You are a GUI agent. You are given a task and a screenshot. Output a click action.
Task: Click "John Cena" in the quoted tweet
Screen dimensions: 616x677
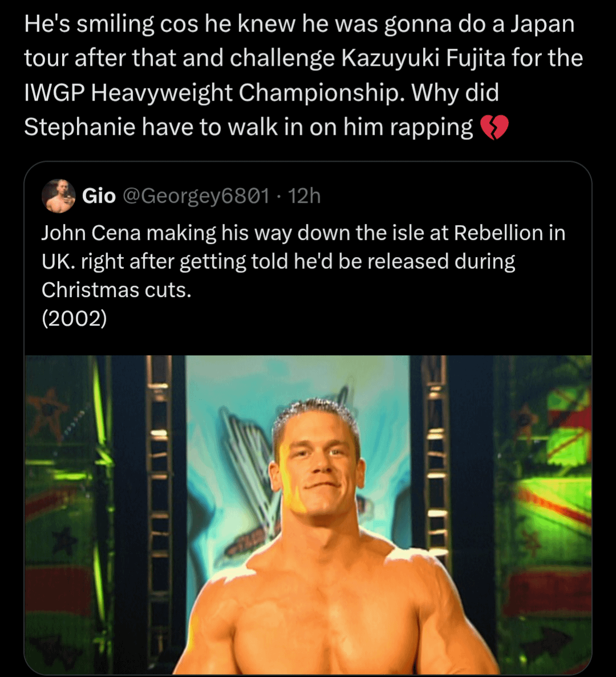coord(91,233)
